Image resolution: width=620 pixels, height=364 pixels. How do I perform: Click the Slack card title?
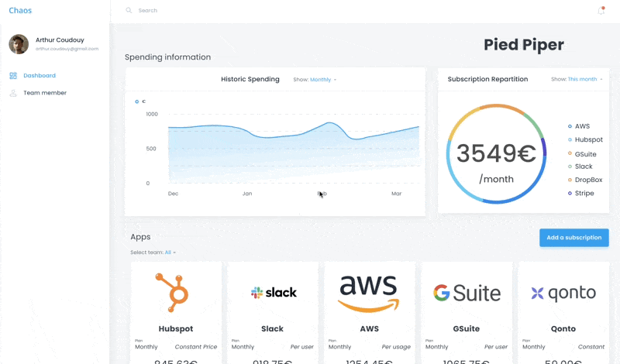(273, 329)
